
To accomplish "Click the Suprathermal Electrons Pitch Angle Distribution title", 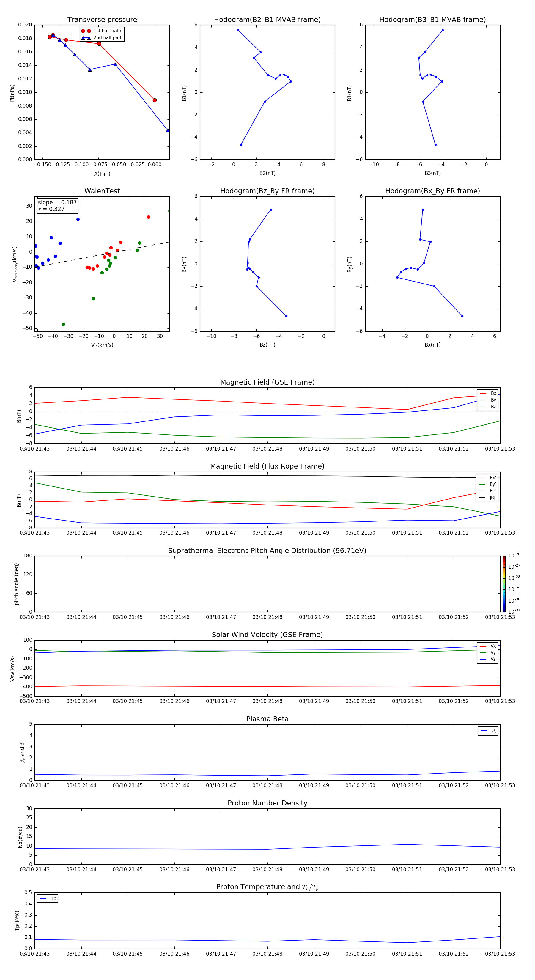I will (267, 551).
